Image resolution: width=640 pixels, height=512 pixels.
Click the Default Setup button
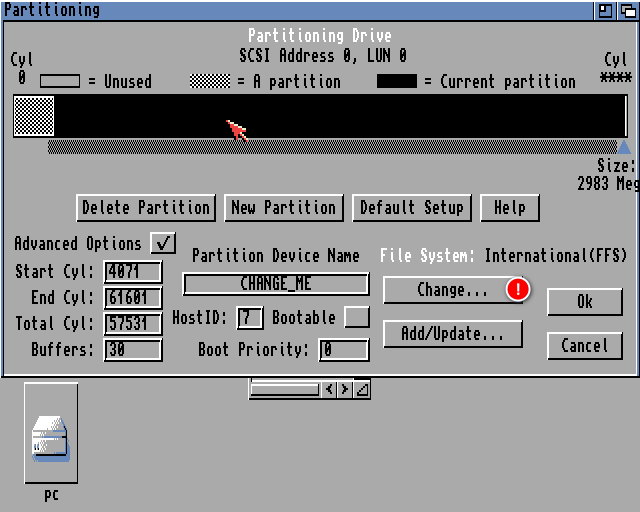pos(411,208)
